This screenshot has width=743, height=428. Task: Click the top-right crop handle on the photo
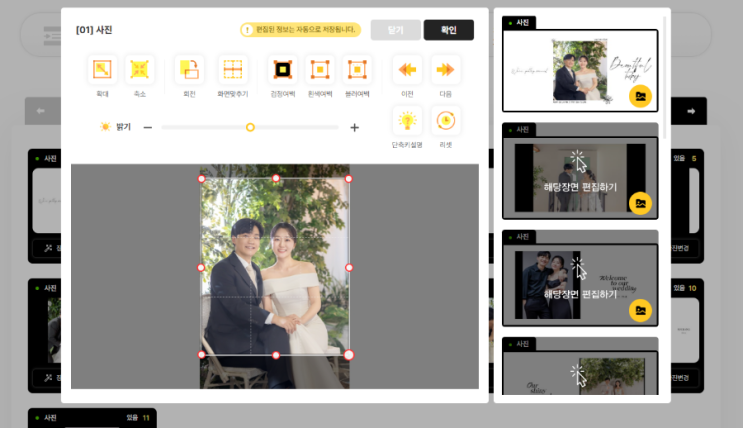(x=349, y=179)
